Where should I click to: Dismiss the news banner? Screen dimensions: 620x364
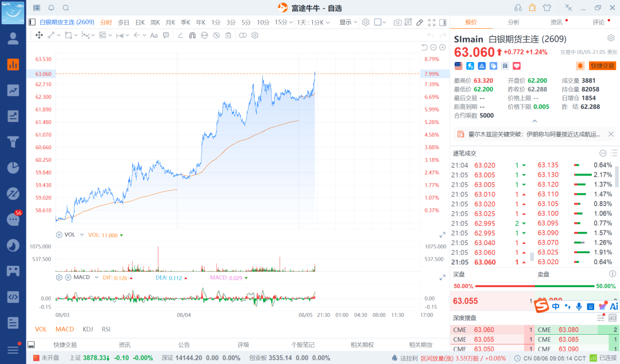pyautogui.click(x=611, y=134)
